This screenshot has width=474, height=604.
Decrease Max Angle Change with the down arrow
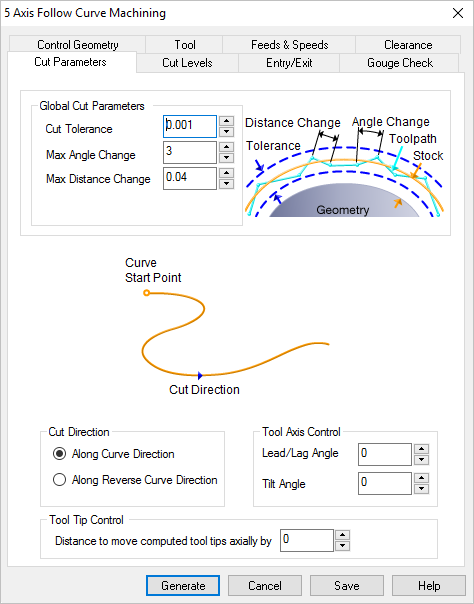(x=226, y=158)
